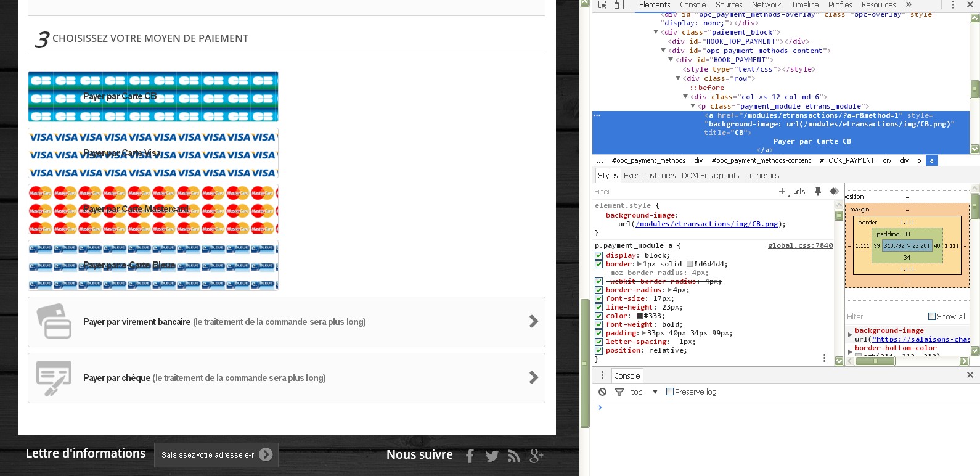Expand the border shorthand property triangle
This screenshot has width=980, height=476.
(640, 264)
